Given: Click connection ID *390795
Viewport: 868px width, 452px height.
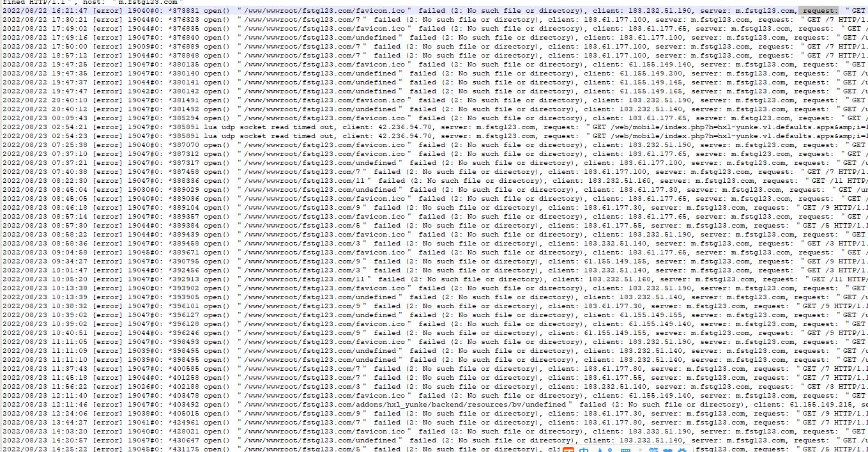Looking at the screenshot, I should [183, 261].
